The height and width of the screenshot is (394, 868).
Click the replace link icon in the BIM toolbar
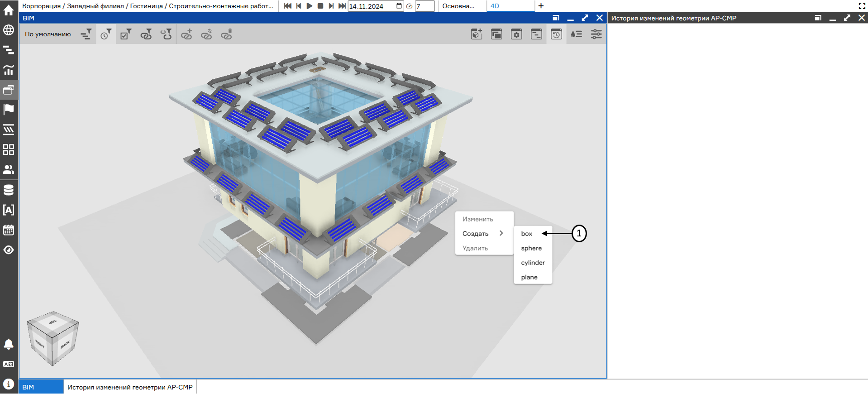[206, 34]
